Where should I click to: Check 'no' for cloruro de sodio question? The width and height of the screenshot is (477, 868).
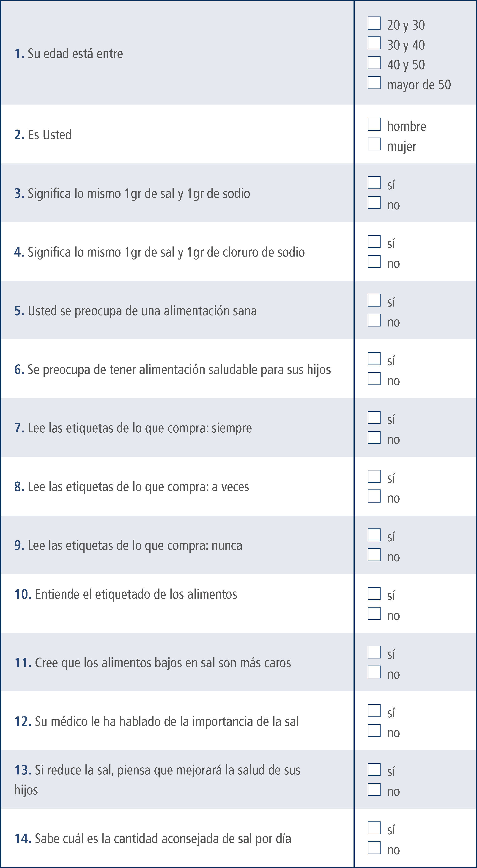374,262
